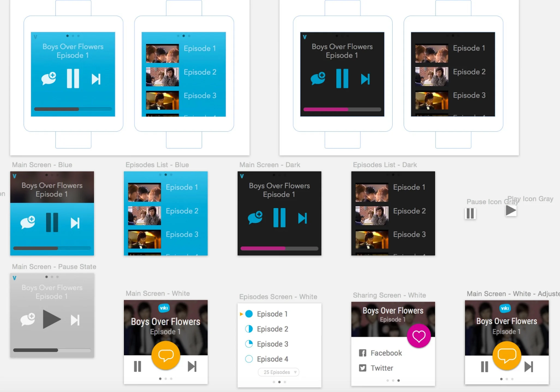The height and width of the screenshot is (392, 560).
Task: Click the comment icon in Main Screen - Pause State
Action: (28, 320)
